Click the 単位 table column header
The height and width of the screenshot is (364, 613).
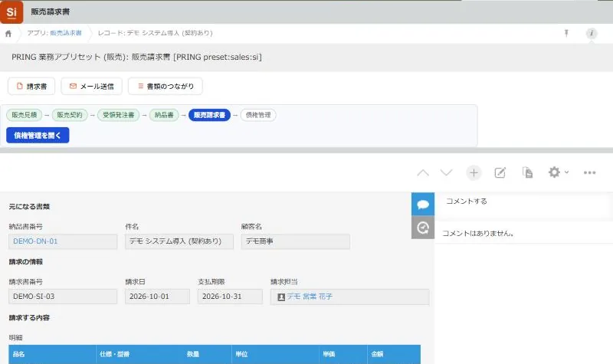(275, 354)
